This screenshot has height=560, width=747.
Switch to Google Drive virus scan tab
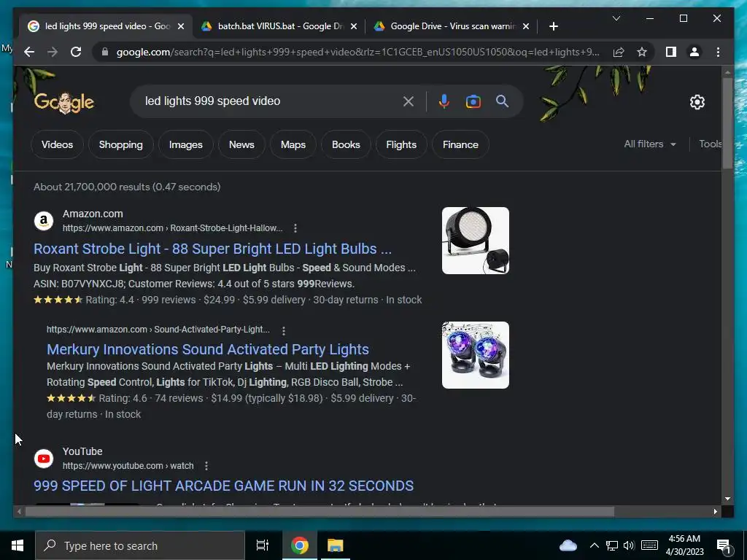(x=452, y=26)
